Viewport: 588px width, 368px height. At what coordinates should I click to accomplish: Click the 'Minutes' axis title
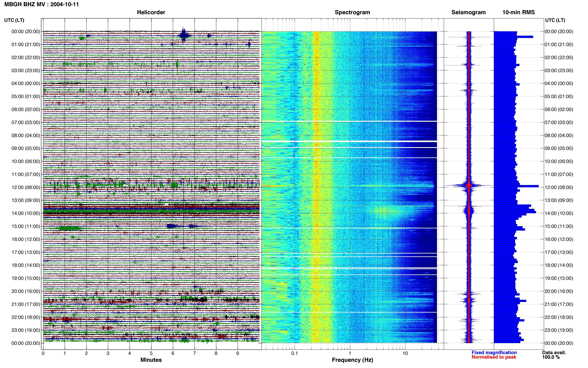pos(151,360)
